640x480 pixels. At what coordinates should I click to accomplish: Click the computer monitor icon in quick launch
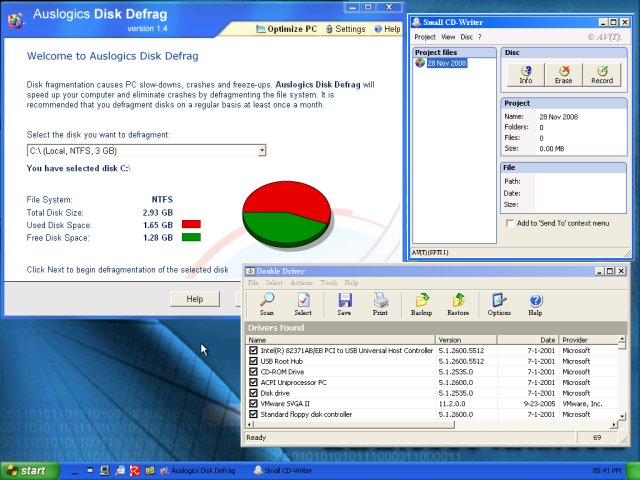pyautogui.click(x=105, y=471)
